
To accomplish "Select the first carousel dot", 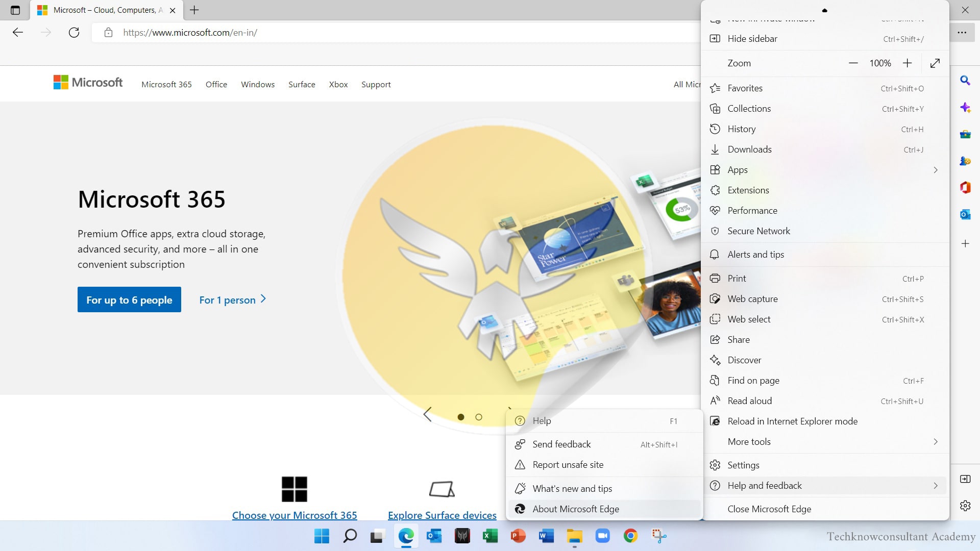I will coord(461,417).
